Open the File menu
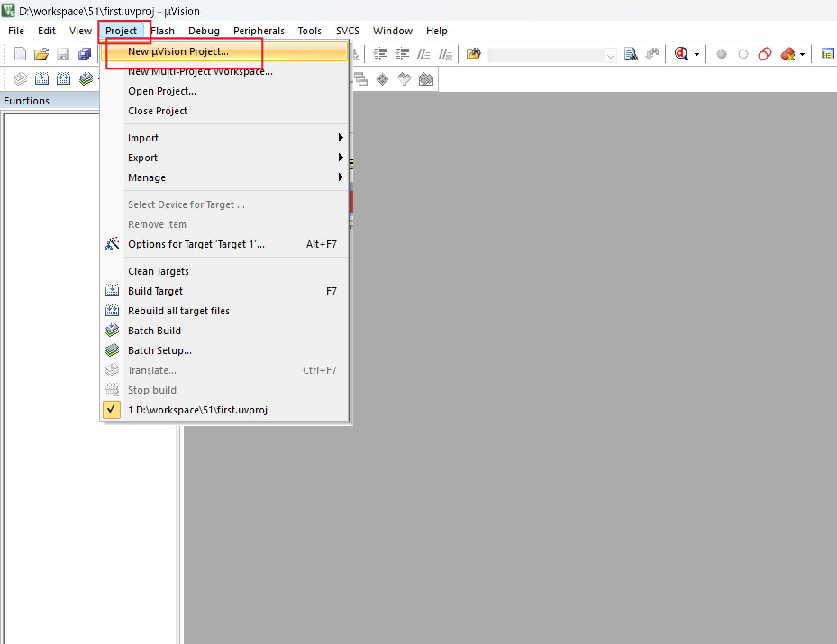This screenshot has height=644, width=837. (x=16, y=31)
